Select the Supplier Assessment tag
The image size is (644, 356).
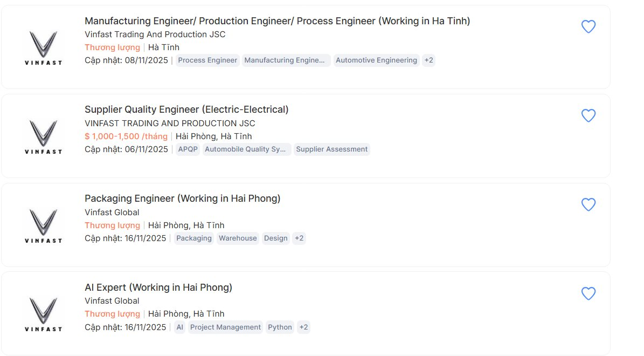pyautogui.click(x=332, y=149)
